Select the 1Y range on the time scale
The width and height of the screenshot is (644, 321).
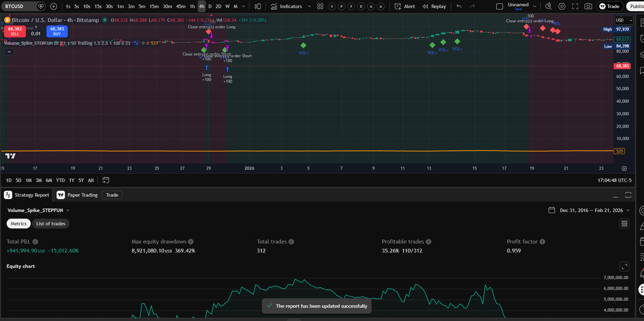[x=72, y=180]
